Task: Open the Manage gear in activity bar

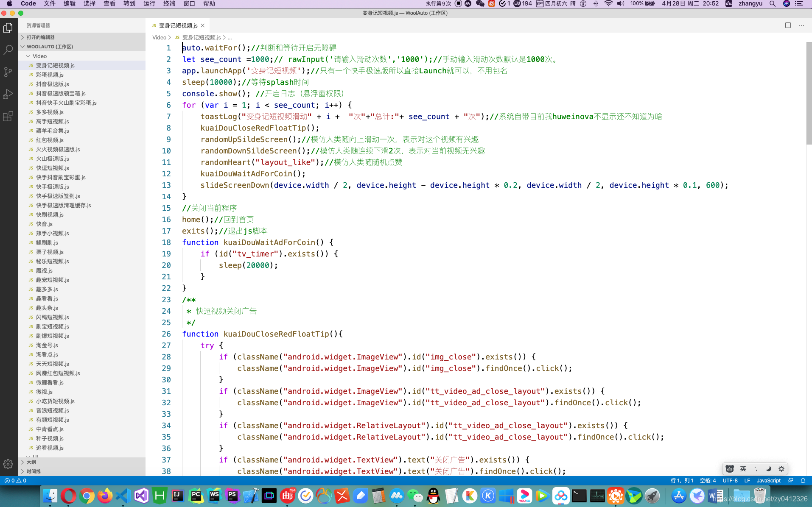Action: pos(8,464)
